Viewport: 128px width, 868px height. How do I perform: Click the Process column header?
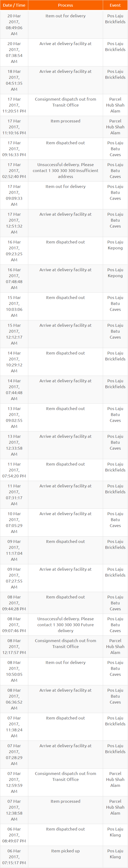coord(65,5)
